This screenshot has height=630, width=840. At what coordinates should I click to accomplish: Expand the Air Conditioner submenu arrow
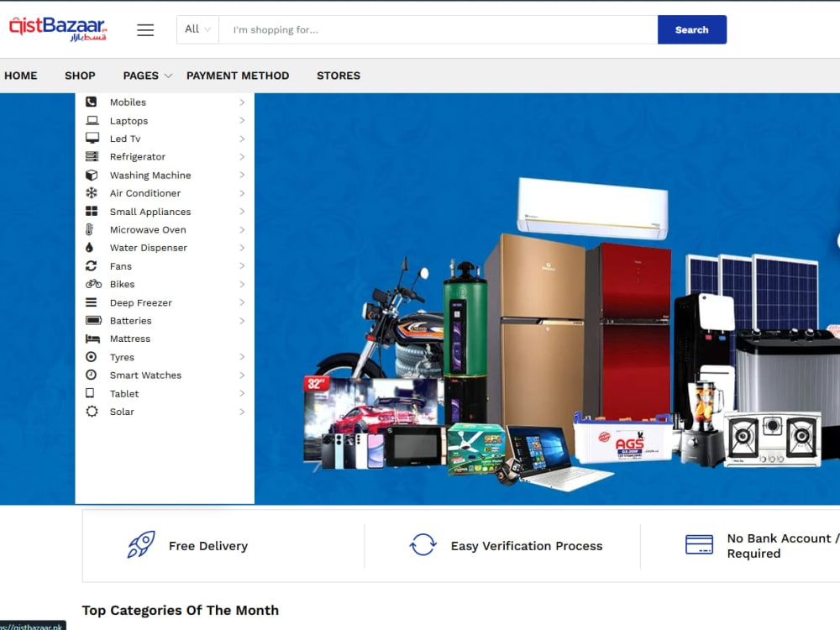242,193
